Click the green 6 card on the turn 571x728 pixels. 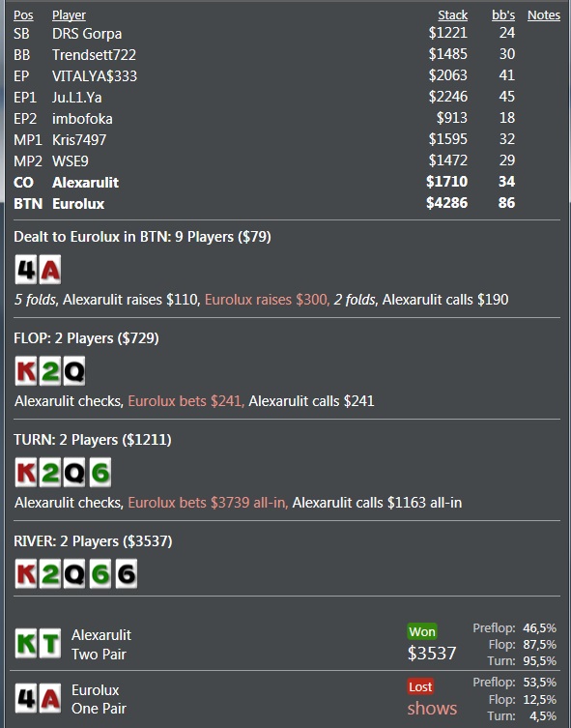[100, 473]
